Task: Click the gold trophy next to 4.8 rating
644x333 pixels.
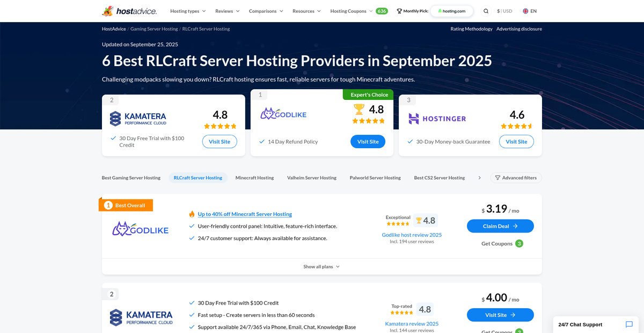Action: coord(359,109)
